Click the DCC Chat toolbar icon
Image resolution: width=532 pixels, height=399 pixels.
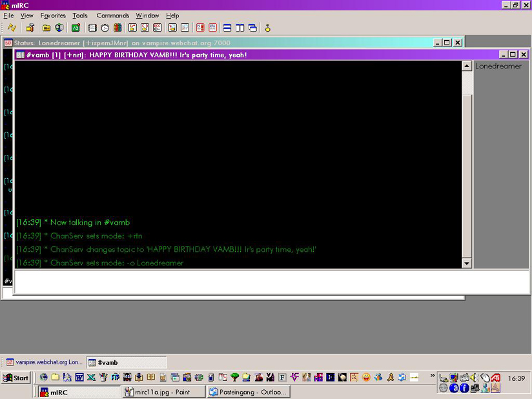[x=145, y=28]
